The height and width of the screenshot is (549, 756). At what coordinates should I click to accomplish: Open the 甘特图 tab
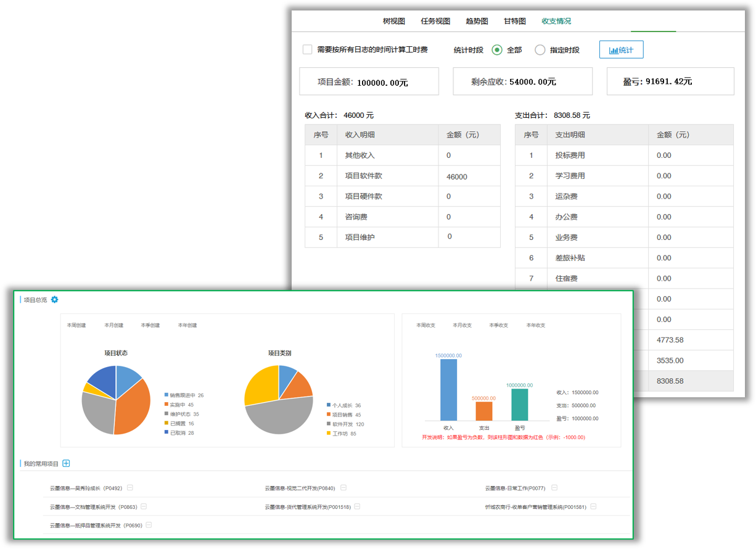514,21
